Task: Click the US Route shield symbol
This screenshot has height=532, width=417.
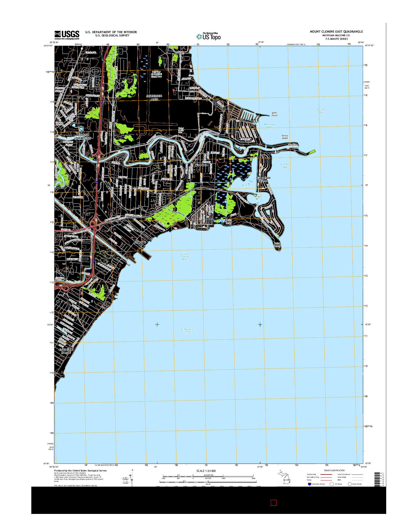Action: point(331,484)
